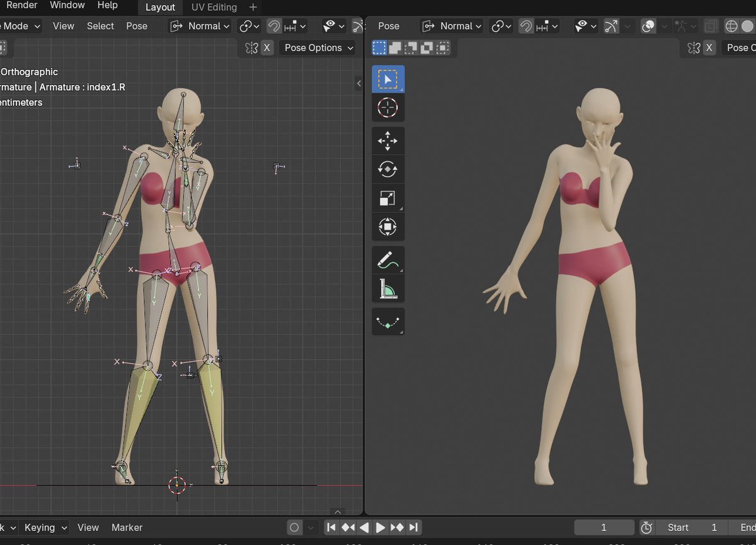Open View menu in left viewport
This screenshot has width=756, height=545.
click(x=64, y=26)
